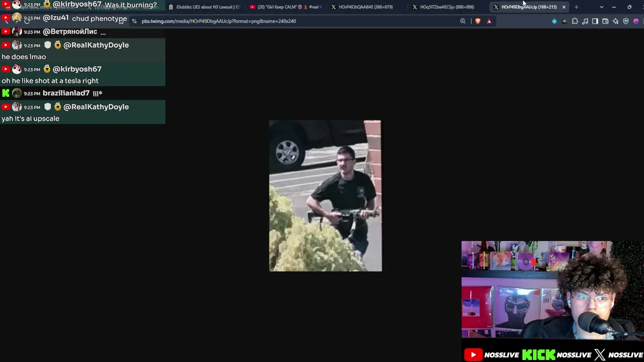Click the zoom magnifier icon in address bar
This screenshot has height=362, width=644.
pos(463,21)
